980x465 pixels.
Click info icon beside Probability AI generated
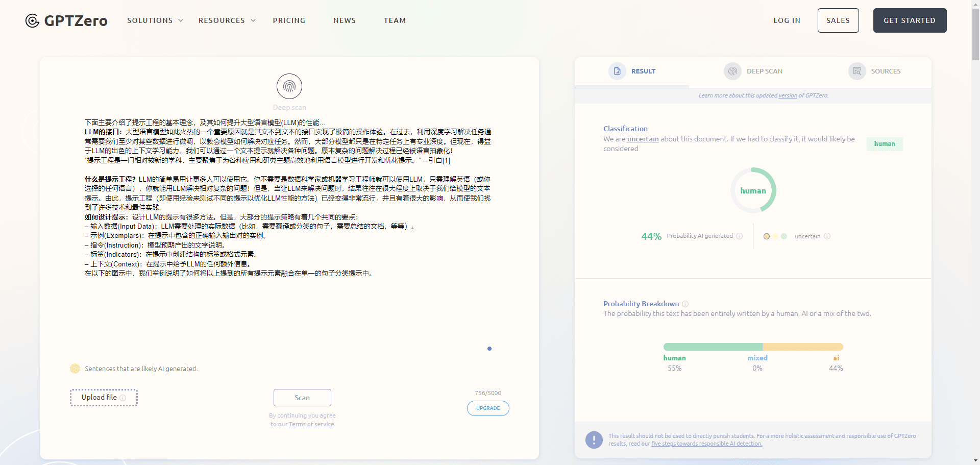pyautogui.click(x=739, y=236)
